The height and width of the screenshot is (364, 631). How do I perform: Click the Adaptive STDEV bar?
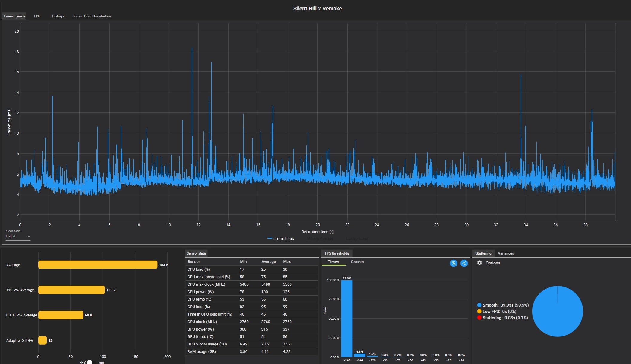coord(42,340)
